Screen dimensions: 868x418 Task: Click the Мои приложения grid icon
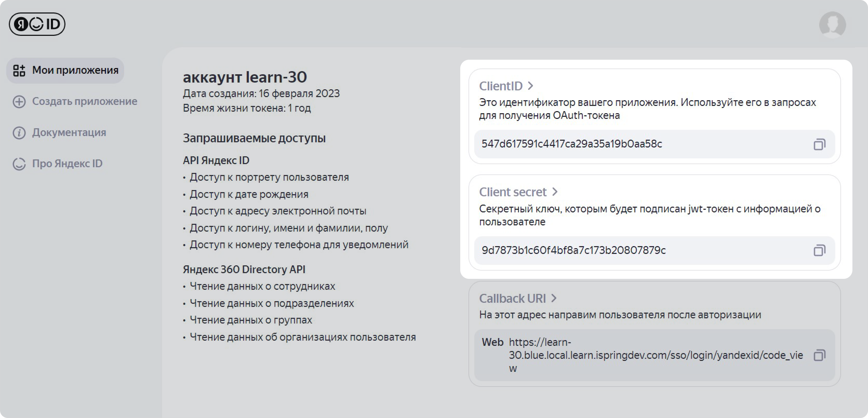tap(19, 70)
